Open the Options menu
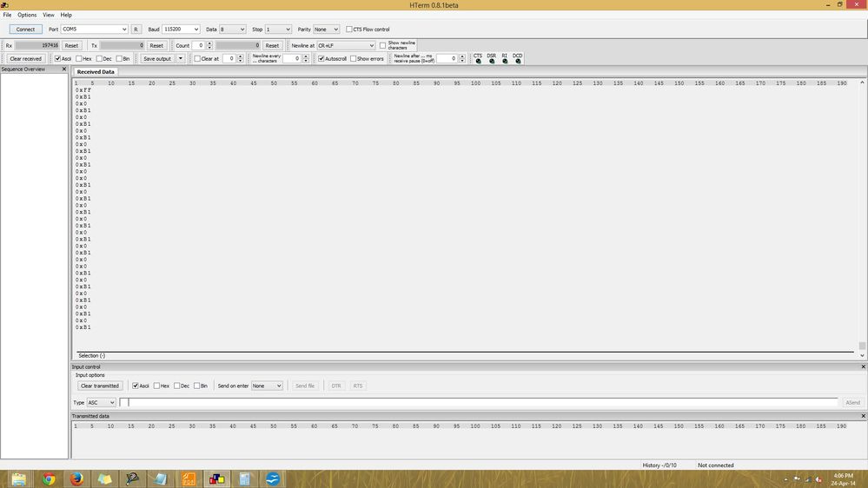 pyautogui.click(x=27, y=15)
